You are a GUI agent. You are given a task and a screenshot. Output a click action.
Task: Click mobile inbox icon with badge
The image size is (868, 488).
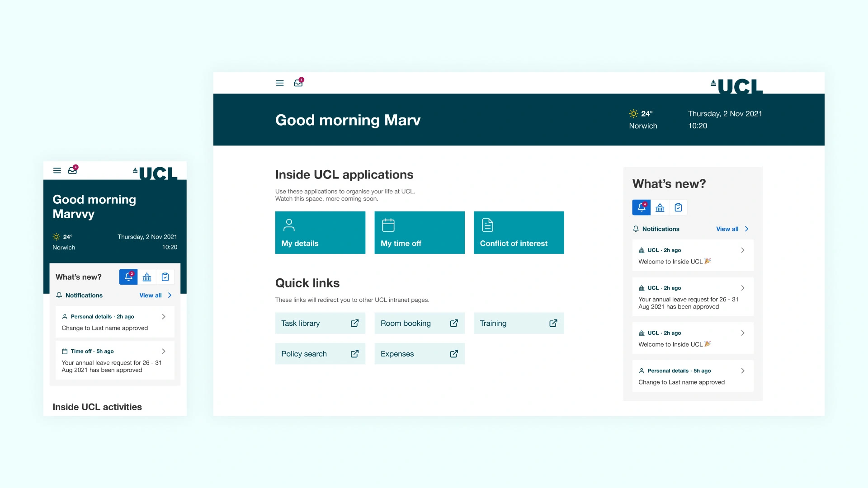pyautogui.click(x=72, y=170)
